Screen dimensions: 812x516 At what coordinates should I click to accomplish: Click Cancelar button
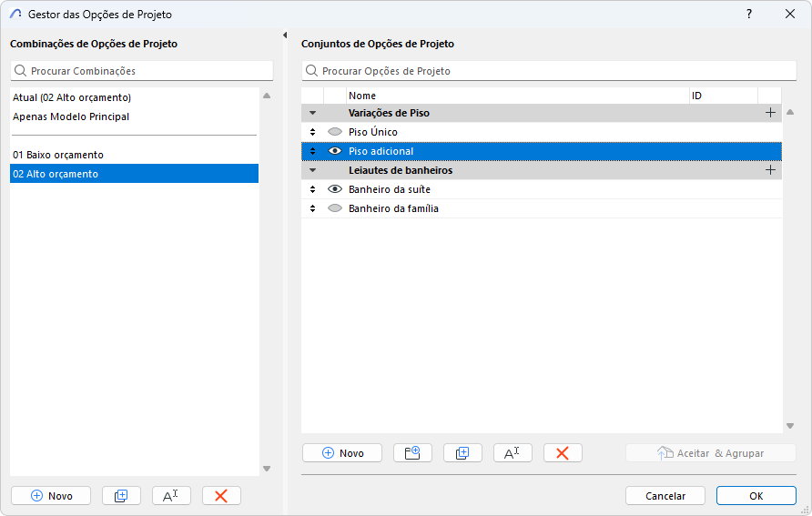click(x=665, y=496)
